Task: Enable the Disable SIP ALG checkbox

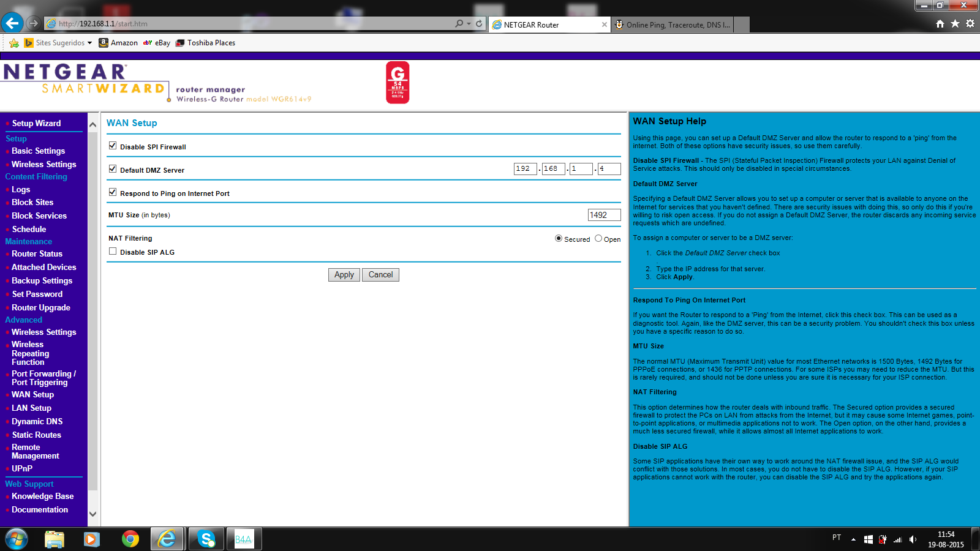Action: click(x=113, y=251)
